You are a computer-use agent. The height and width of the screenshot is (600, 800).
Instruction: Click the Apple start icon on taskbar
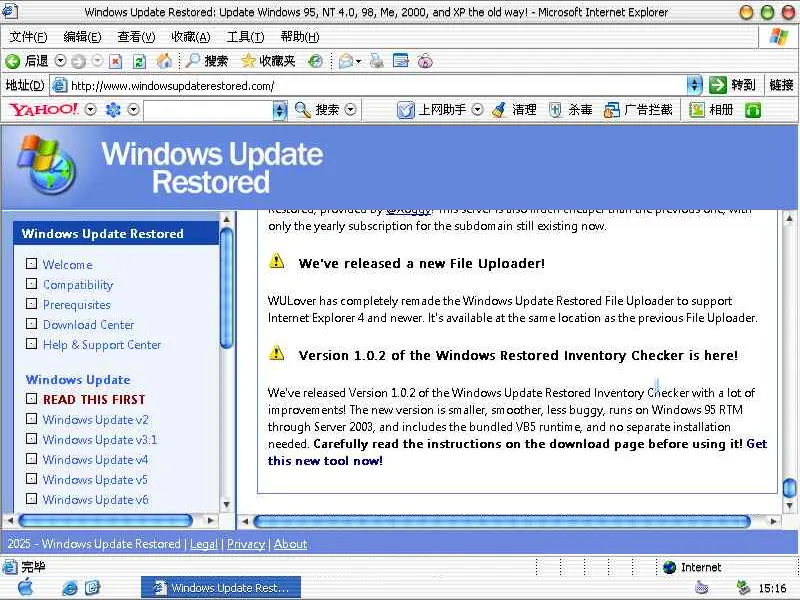26,588
